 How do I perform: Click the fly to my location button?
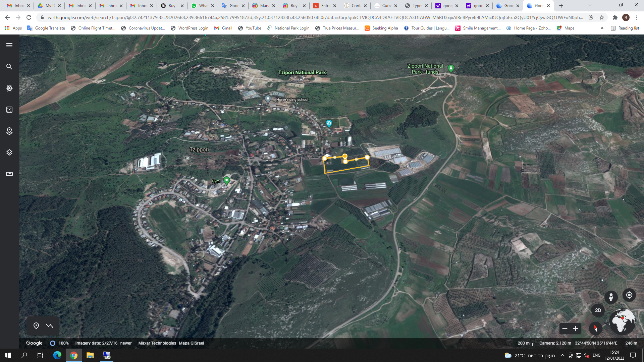629,295
